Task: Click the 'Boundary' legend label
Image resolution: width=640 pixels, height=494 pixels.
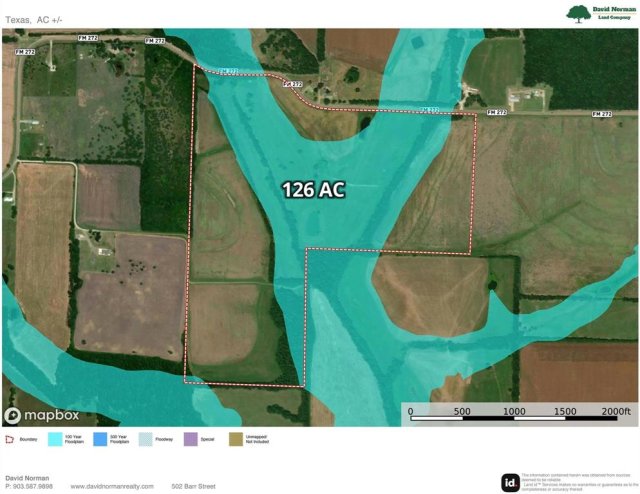Action: coord(28,439)
